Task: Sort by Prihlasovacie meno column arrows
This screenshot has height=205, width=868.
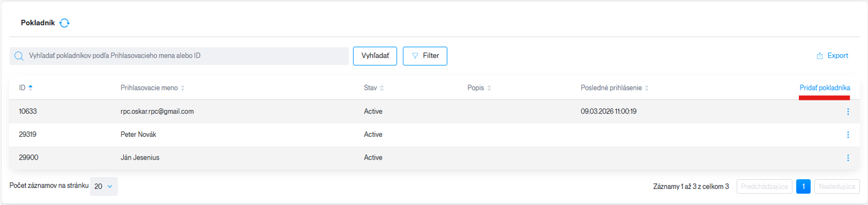Action: (183, 88)
